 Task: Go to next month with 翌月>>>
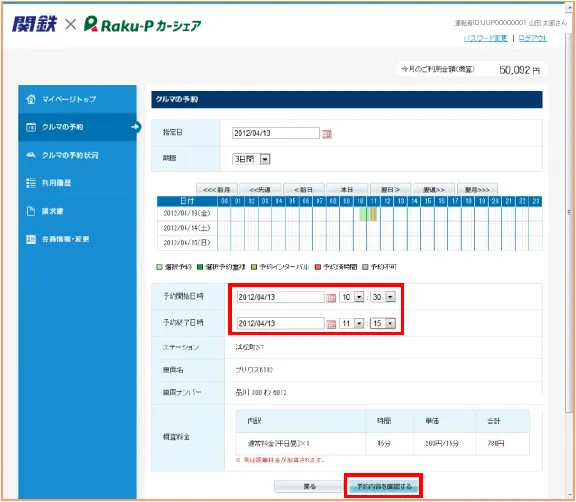pos(477,189)
